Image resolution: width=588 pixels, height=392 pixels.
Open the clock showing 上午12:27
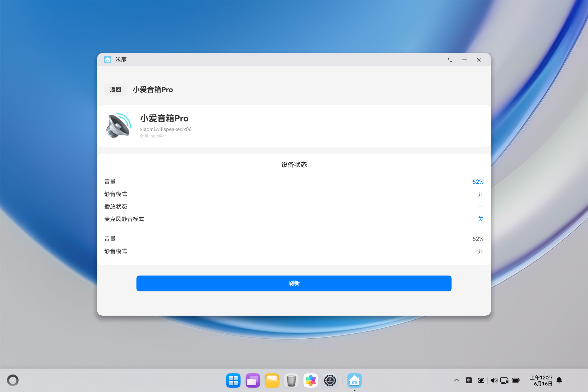coord(541,381)
